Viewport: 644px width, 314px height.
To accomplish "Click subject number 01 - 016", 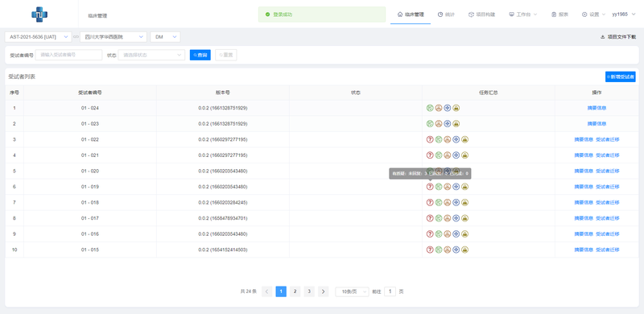I will [x=90, y=233].
